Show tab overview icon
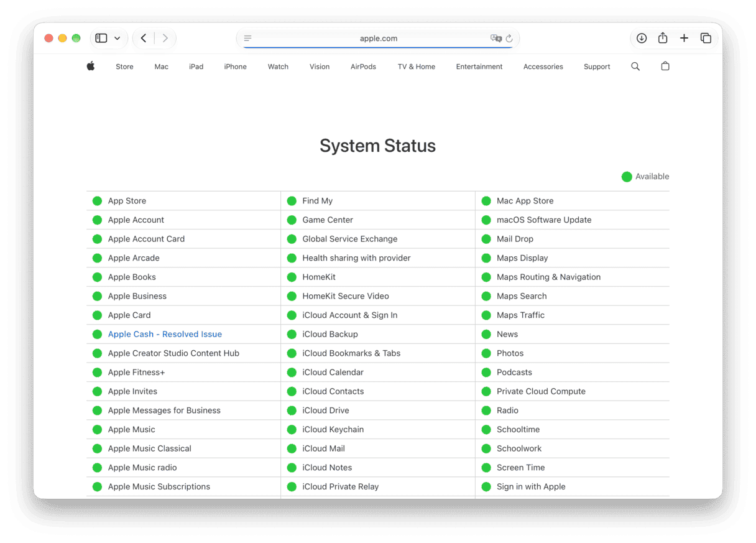756x543 pixels. pyautogui.click(x=706, y=39)
